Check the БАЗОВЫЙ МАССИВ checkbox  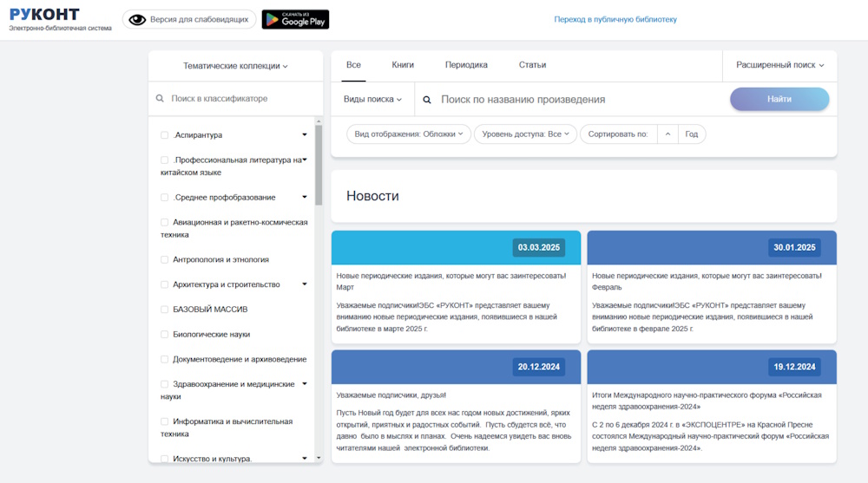point(165,310)
